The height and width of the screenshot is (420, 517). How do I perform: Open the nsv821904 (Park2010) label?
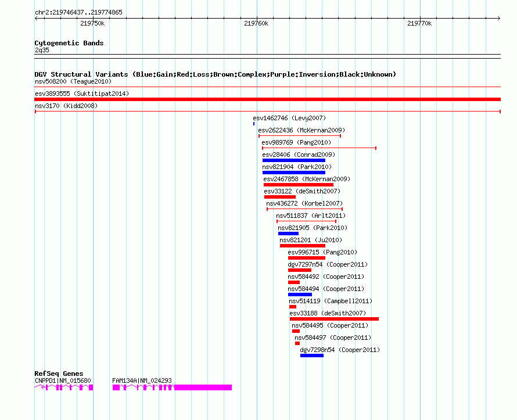coord(297,167)
